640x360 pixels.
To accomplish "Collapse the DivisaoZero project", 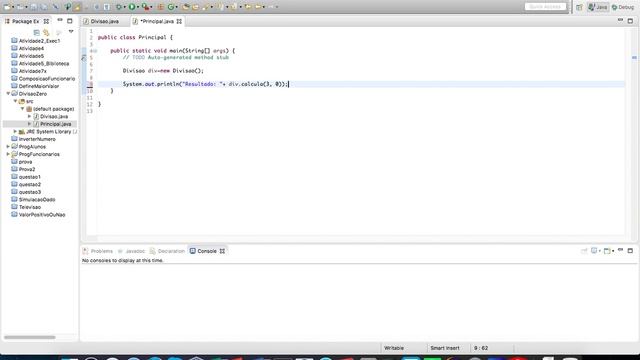I will coord(8,93).
